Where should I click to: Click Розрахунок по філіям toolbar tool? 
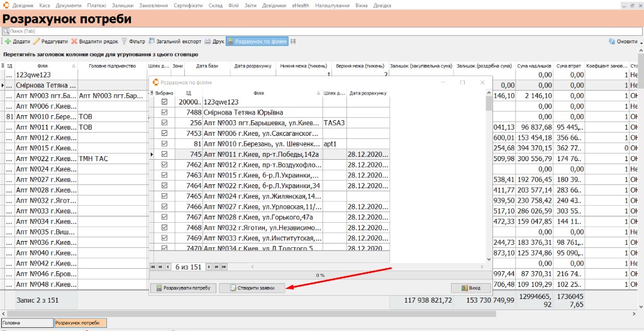pyautogui.click(x=257, y=42)
